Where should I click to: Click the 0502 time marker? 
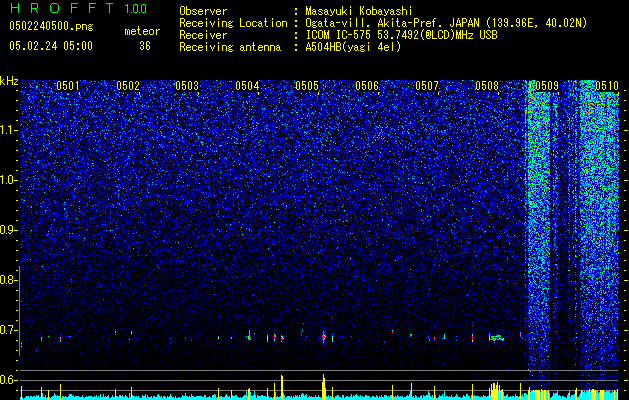128,86
